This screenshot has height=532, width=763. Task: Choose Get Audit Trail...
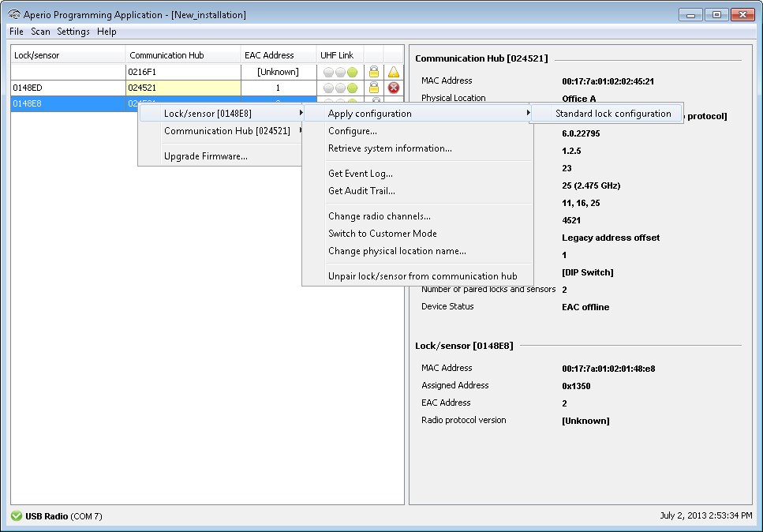click(x=417, y=191)
